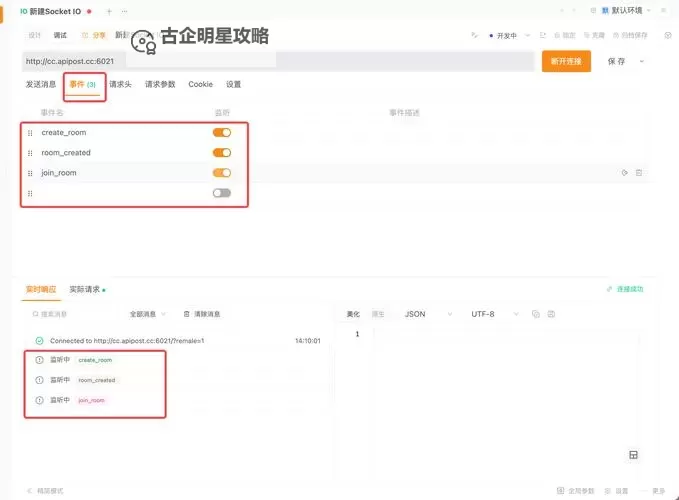Open the 全部消息 filter dropdown
This screenshot has height=500, width=679.
tap(148, 314)
